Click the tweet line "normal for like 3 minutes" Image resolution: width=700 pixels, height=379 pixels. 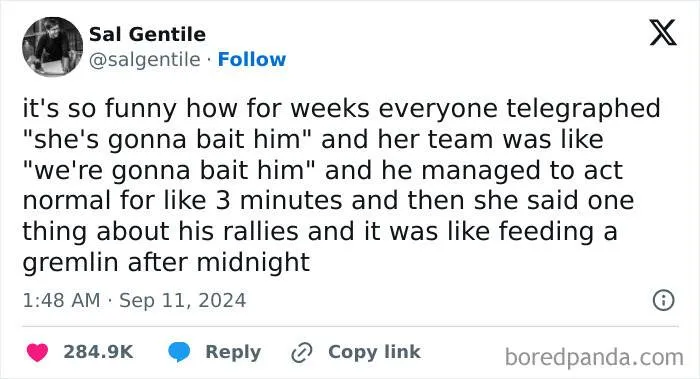click(328, 200)
